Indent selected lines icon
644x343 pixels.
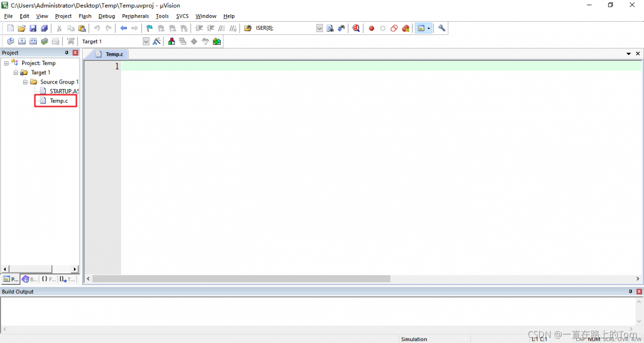tap(199, 29)
